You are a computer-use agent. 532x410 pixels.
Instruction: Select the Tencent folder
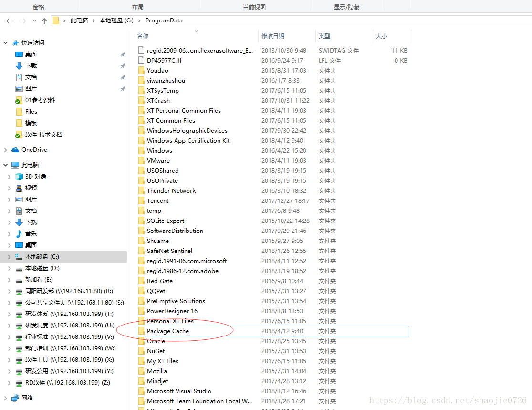click(x=272, y=200)
